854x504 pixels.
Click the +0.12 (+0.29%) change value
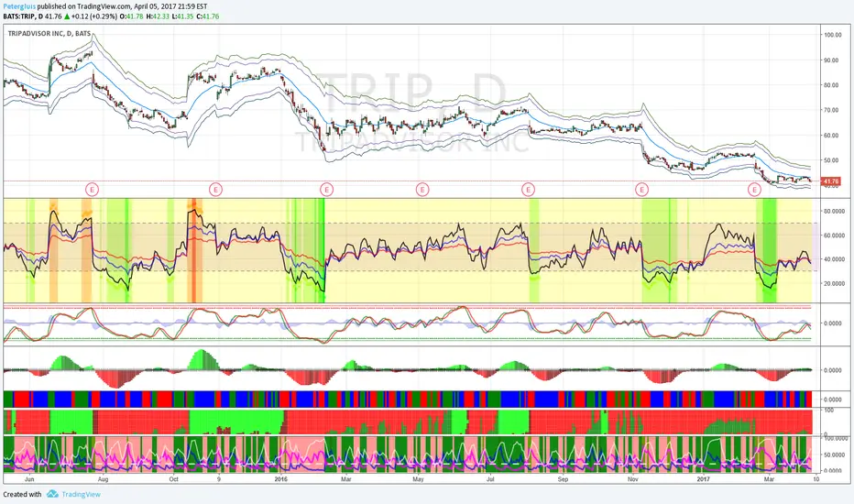point(93,16)
